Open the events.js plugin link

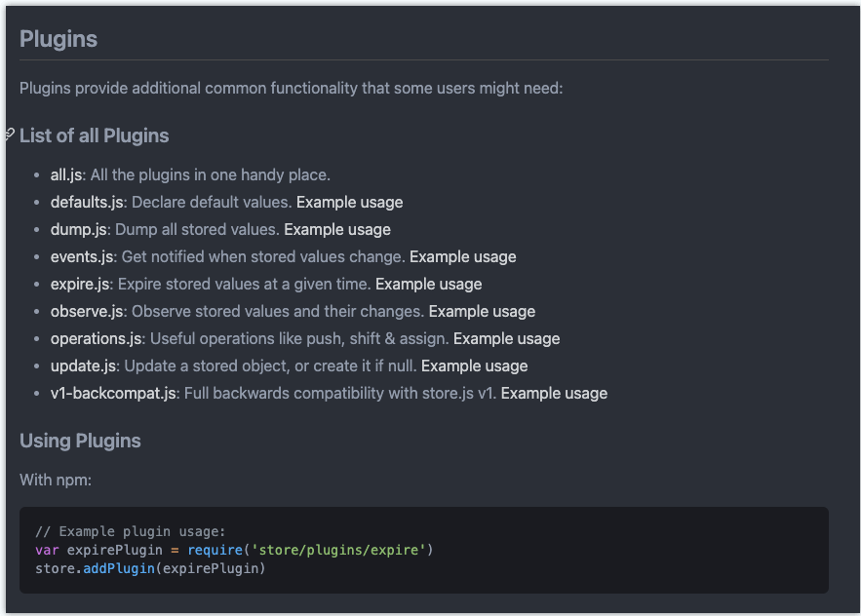click(x=82, y=257)
